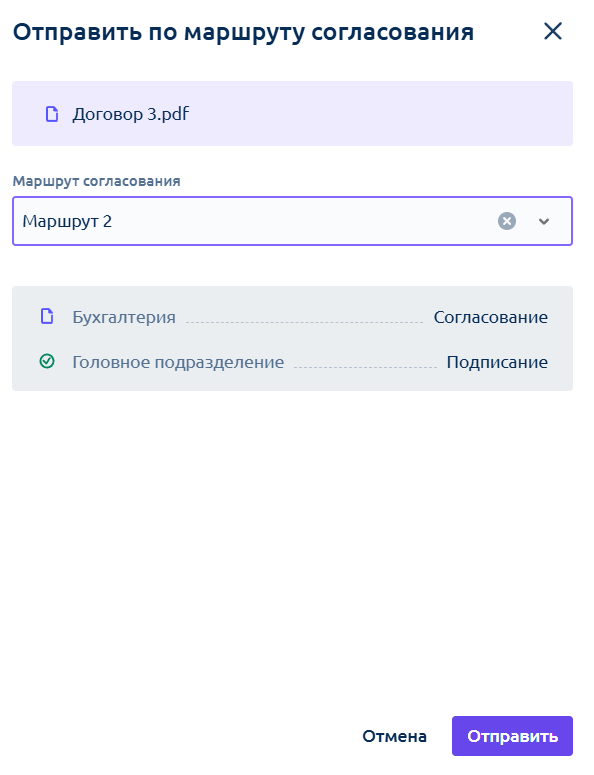The image size is (594, 775).
Task: Click the Согласование step type label
Action: click(x=490, y=317)
